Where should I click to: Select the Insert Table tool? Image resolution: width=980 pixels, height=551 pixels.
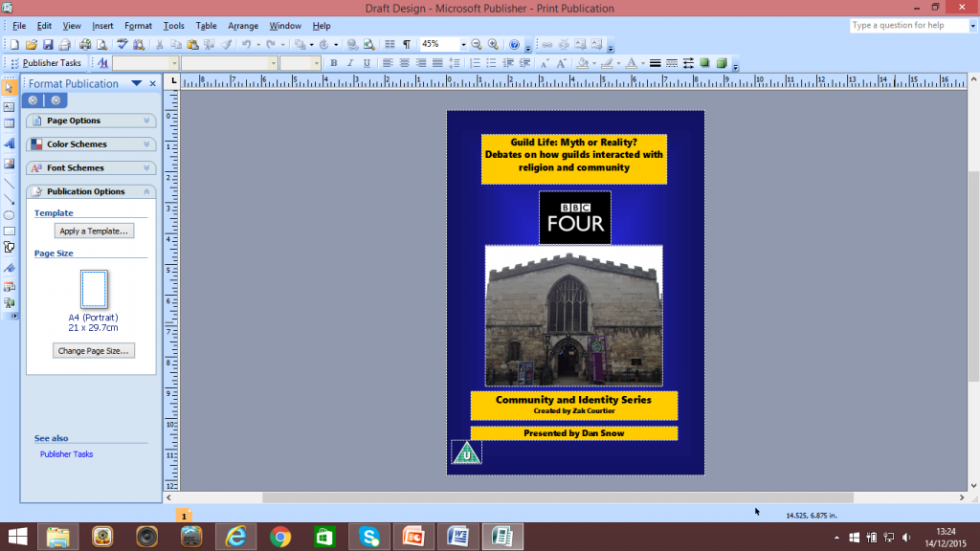click(9, 123)
